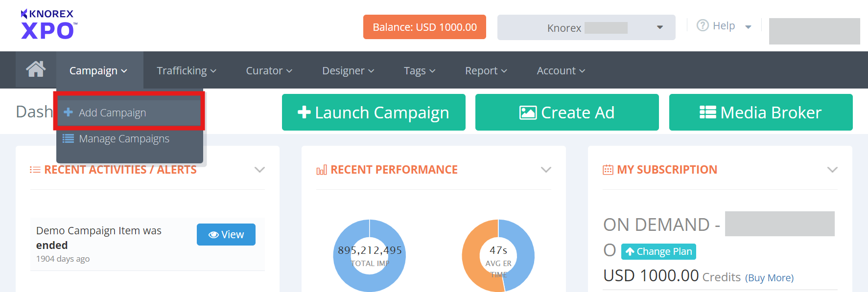Collapse the Recent Performance panel chevron

546,170
